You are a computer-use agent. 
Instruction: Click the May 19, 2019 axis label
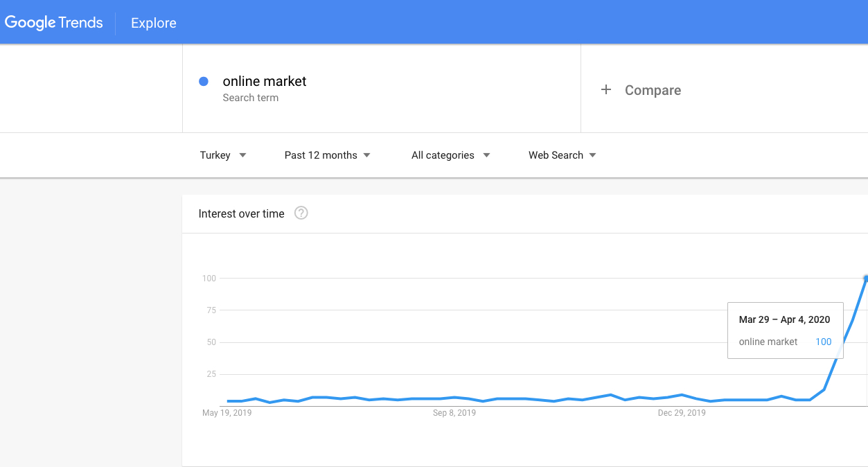(227, 413)
